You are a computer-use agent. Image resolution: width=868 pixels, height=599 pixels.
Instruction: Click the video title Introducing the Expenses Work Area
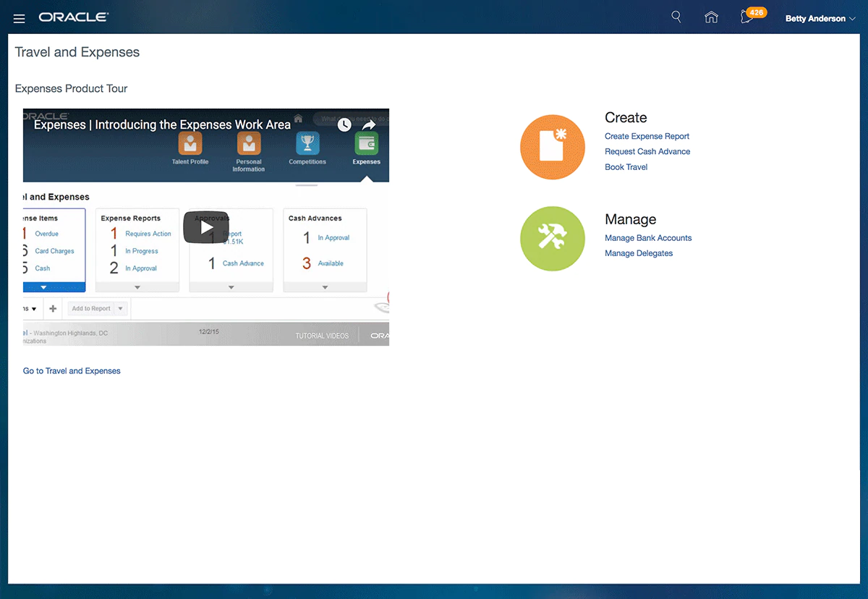click(x=162, y=124)
